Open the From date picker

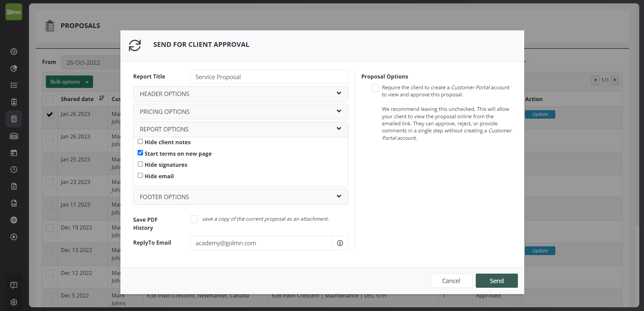pos(91,63)
